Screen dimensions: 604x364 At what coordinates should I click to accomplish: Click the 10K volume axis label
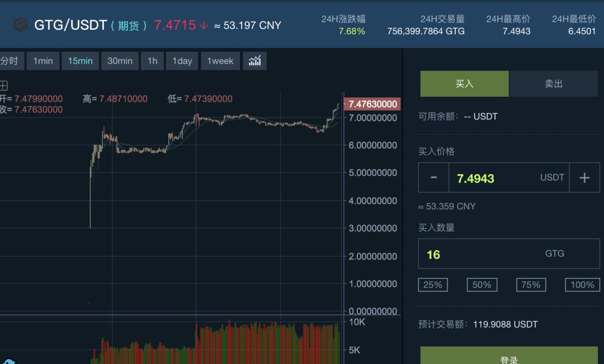click(x=357, y=322)
